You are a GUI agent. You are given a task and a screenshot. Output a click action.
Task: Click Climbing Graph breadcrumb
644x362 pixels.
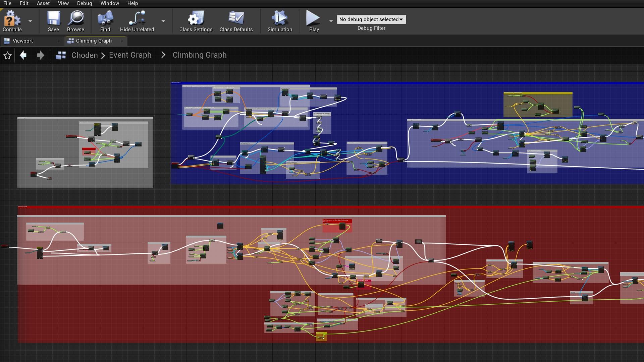[x=200, y=55]
